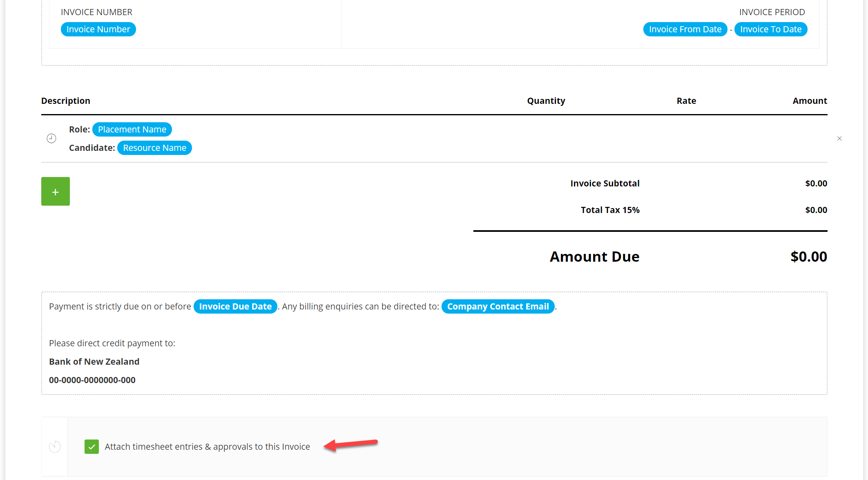Select the Invoice From Date tag
This screenshot has height=480, width=868.
coord(685,29)
